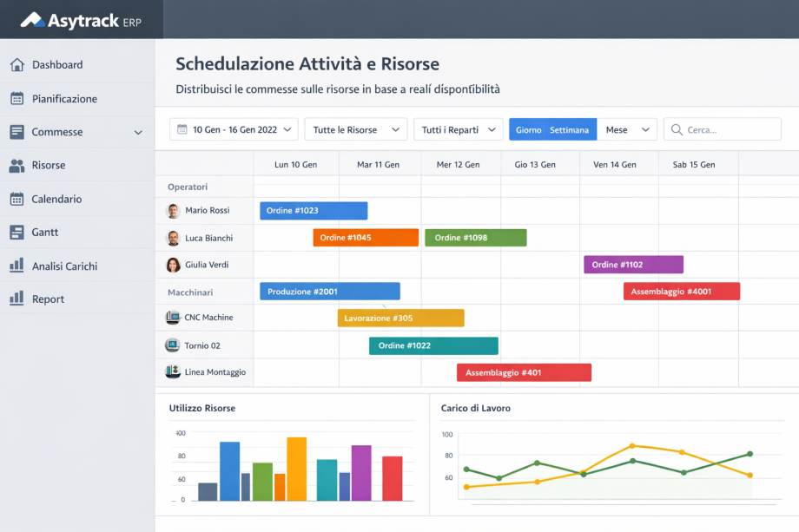Click the Linea Montaggio icon

(x=173, y=371)
